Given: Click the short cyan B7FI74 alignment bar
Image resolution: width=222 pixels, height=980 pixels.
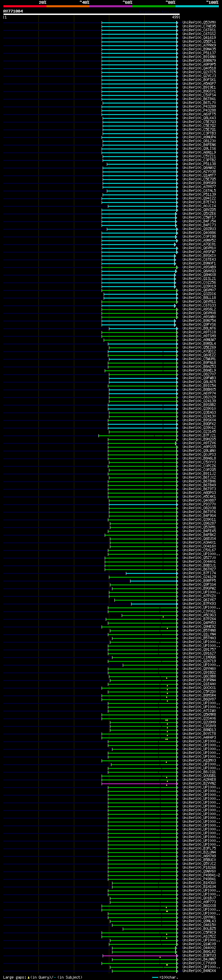Looking at the screenshot, I should pos(152,573).
